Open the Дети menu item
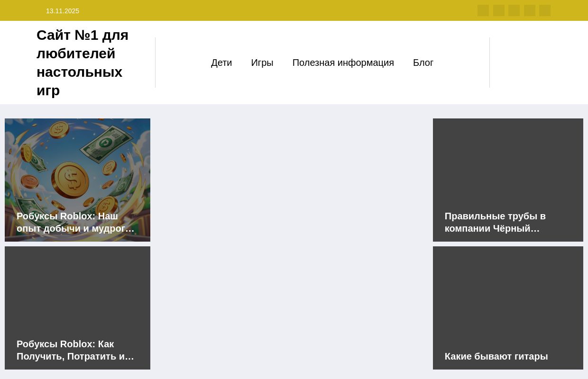 pos(221,63)
